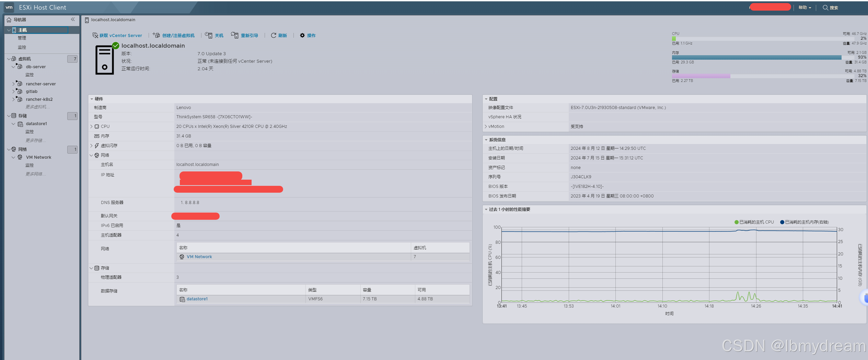The width and height of the screenshot is (868, 360).
Task: Click the networking group icon in navigator
Action: point(14,149)
